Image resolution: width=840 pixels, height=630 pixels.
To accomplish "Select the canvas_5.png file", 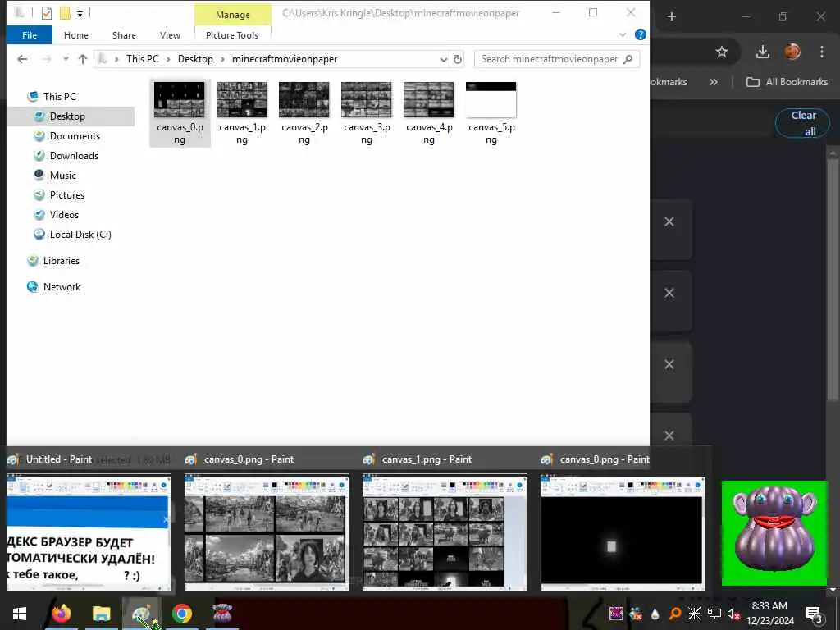I will [x=491, y=113].
